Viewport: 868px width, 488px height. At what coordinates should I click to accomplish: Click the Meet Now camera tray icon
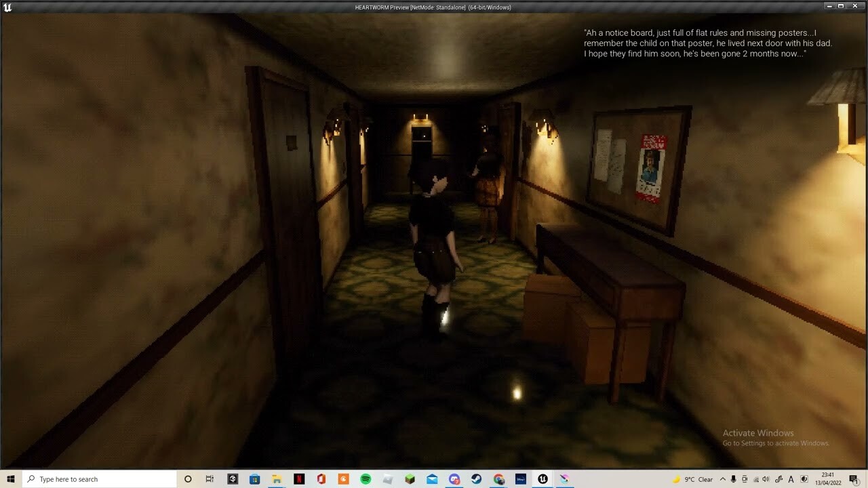point(745,479)
